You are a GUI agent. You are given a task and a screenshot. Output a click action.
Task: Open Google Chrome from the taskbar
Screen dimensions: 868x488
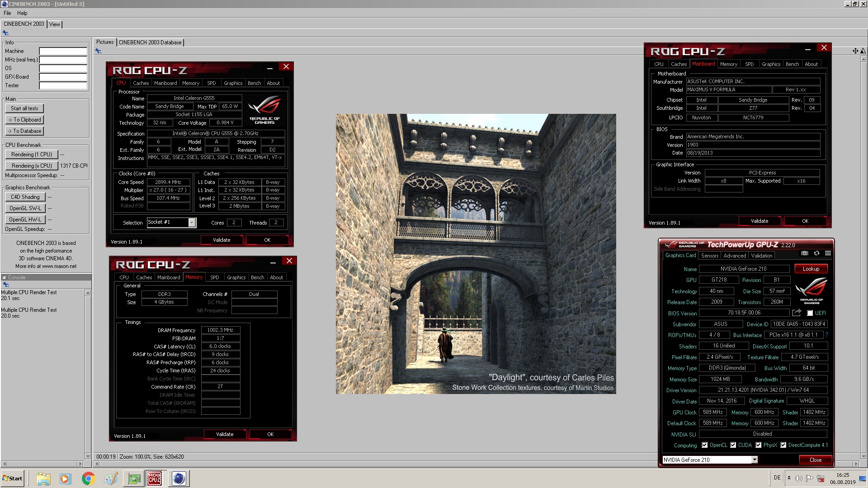pyautogui.click(x=88, y=479)
